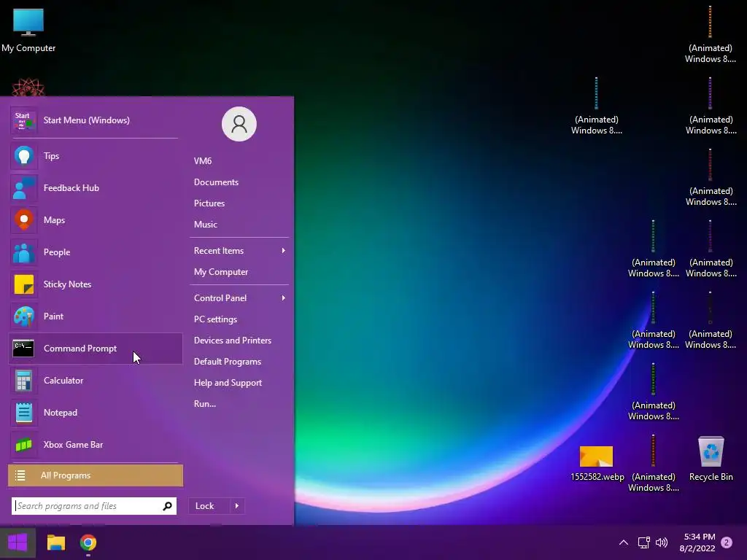Open the Calculator icon
Screen dimensions: 747x560
click(x=23, y=381)
